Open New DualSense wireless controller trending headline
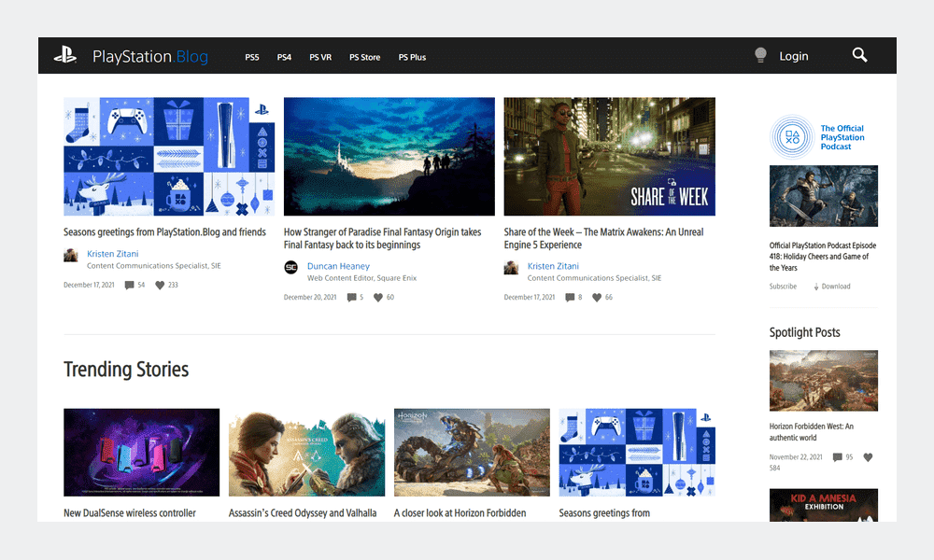934x560 pixels. (130, 513)
